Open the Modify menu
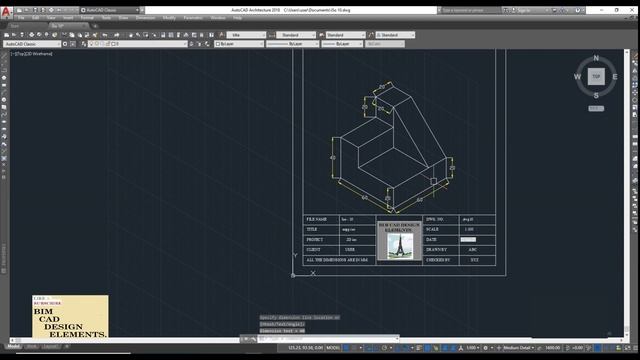The height and width of the screenshot is (360, 640). coord(169,18)
